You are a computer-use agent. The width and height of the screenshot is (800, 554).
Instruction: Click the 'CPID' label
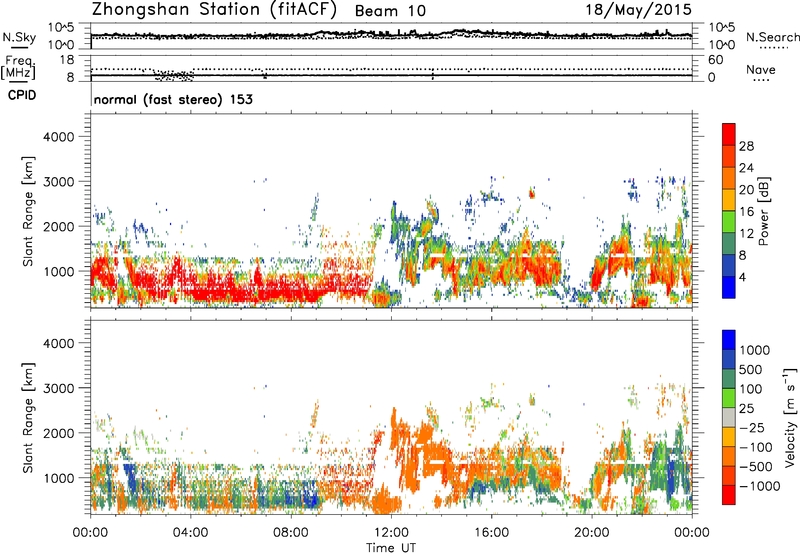(x=22, y=95)
